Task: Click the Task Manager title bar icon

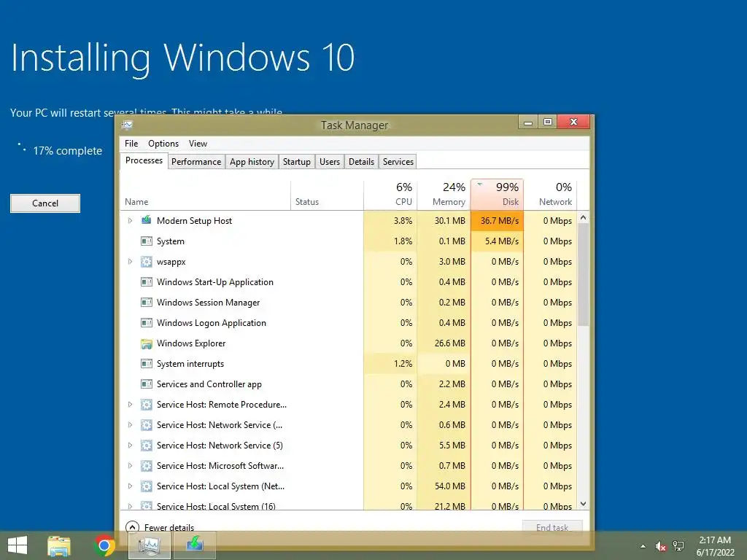Action: coord(127,125)
